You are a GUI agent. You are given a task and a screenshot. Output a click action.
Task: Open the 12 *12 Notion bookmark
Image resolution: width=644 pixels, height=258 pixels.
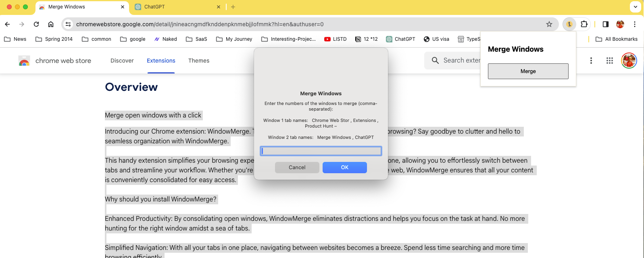(x=366, y=39)
